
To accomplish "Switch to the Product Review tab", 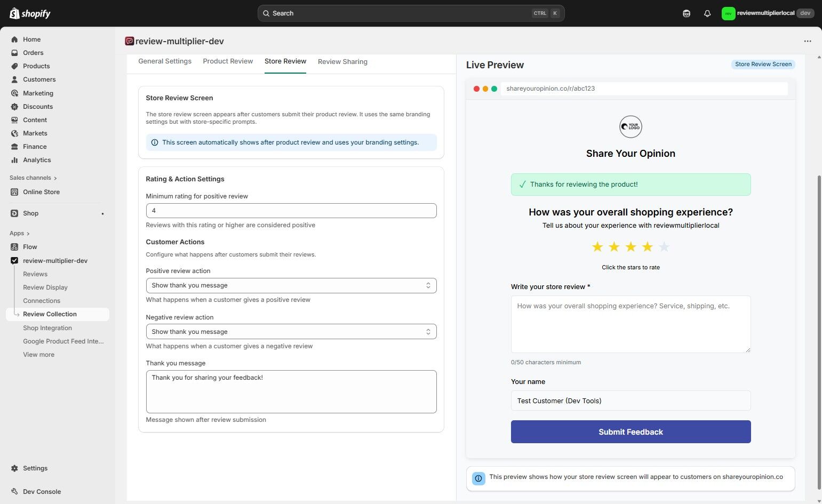I will coord(228,61).
